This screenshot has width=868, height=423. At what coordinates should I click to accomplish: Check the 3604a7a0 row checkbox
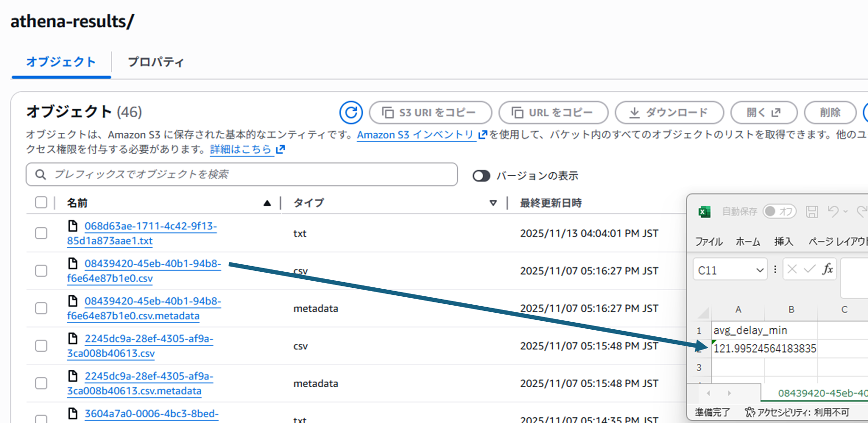click(41, 418)
